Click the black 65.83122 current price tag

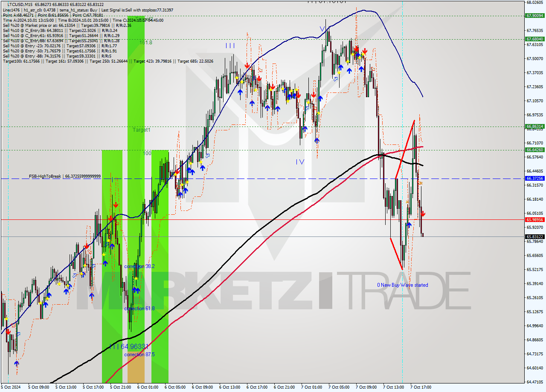535,236
